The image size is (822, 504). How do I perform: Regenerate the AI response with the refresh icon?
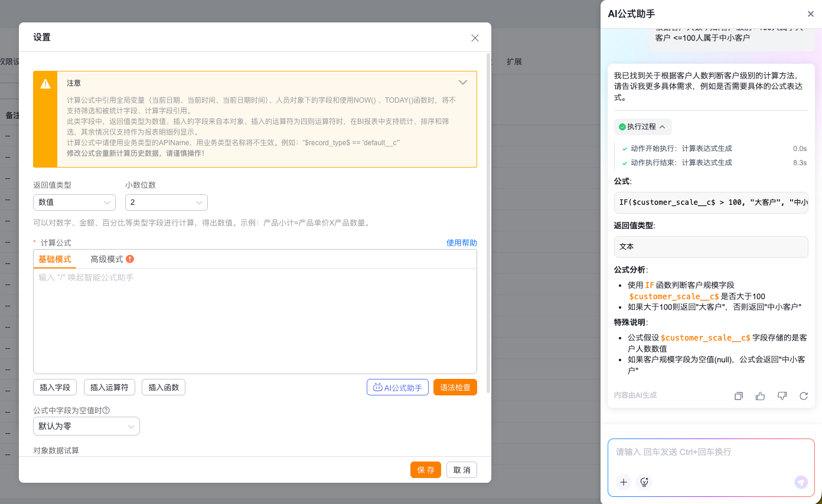point(804,396)
